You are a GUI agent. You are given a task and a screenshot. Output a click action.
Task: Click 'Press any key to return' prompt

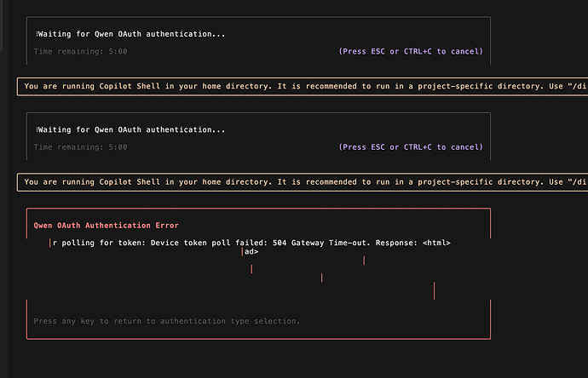coord(167,321)
